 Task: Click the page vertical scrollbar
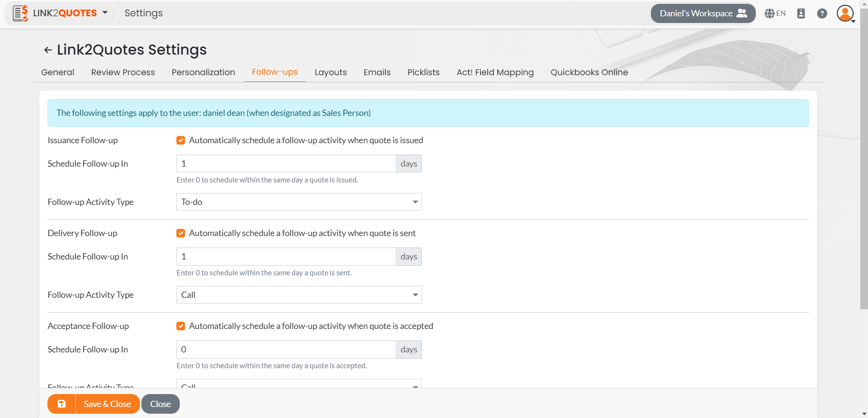pyautogui.click(x=864, y=158)
